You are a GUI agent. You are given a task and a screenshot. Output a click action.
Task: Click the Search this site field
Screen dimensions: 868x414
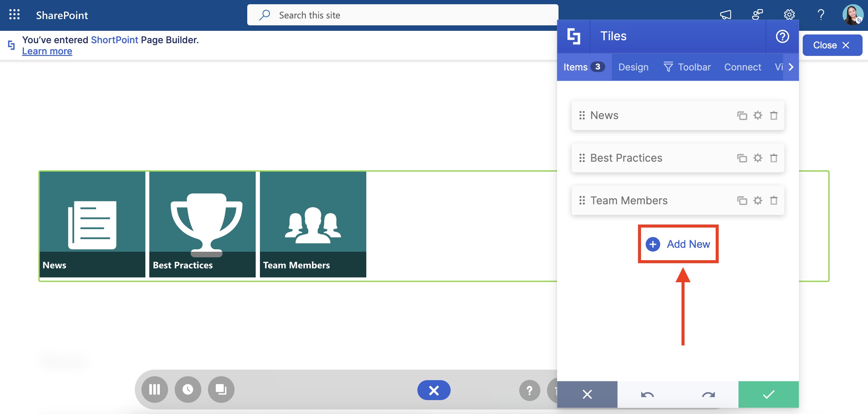point(403,15)
